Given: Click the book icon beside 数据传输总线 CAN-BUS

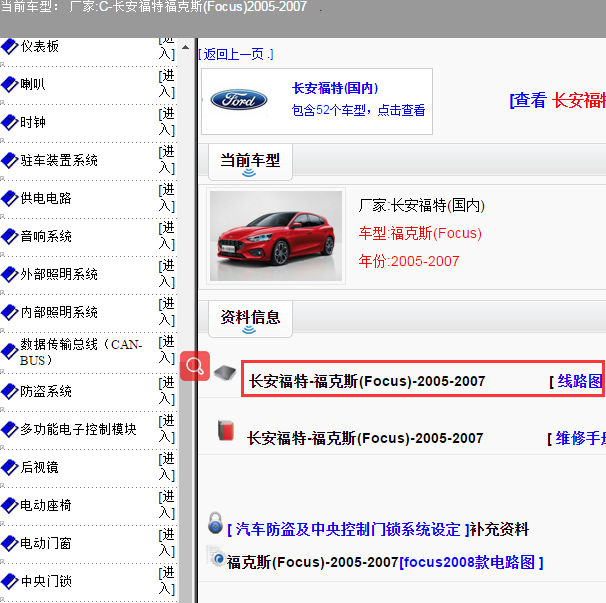Looking at the screenshot, I should pos(9,352).
